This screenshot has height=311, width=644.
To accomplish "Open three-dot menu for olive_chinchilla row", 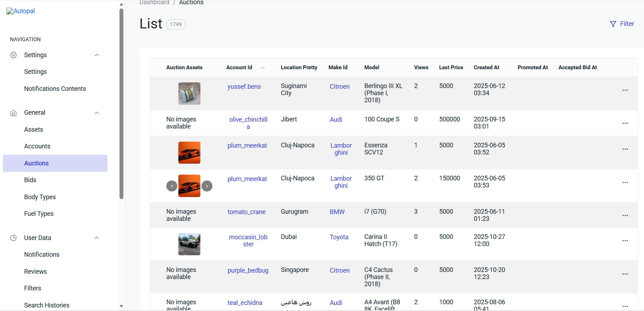I will (x=625, y=123).
